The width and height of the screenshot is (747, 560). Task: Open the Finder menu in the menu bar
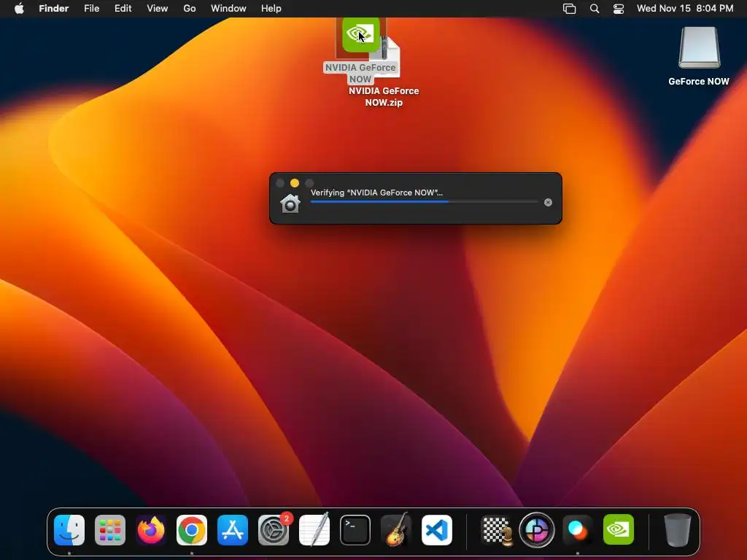click(x=54, y=9)
